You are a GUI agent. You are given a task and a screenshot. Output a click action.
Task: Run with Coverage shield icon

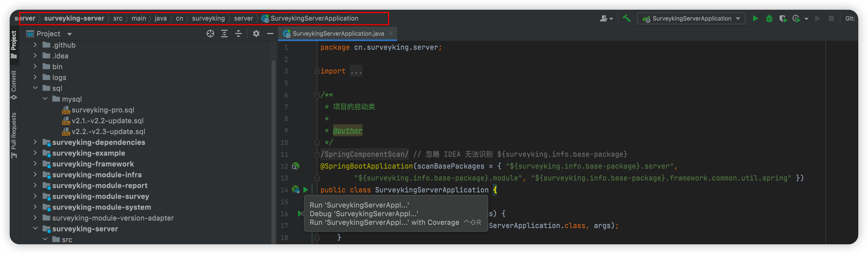(783, 19)
